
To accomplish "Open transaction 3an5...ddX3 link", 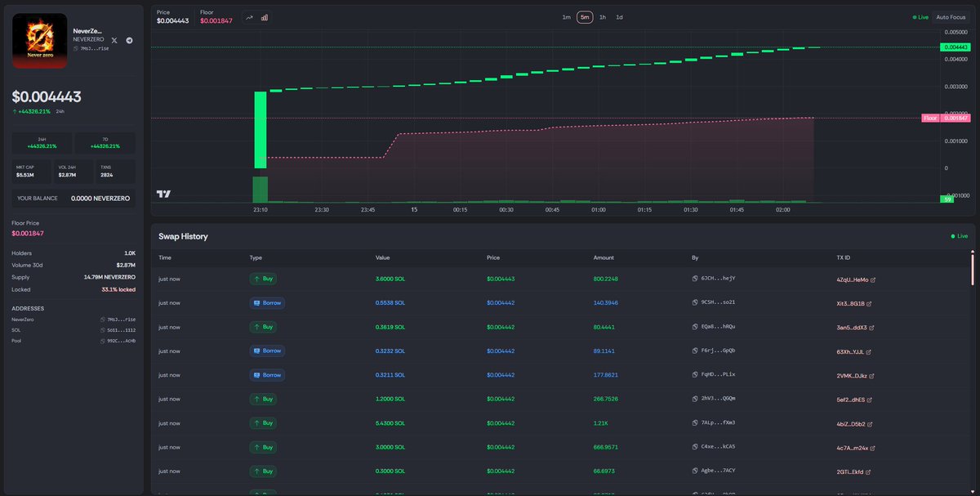I will 855,327.
